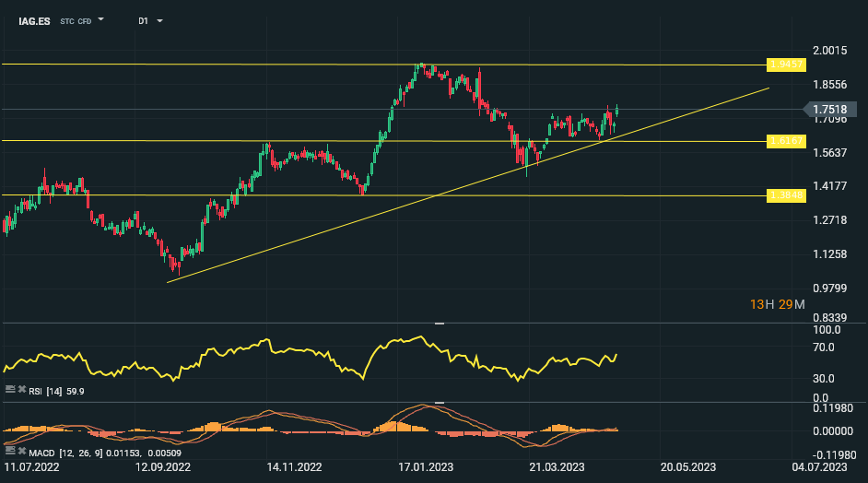The height and width of the screenshot is (483, 868).
Task: Select the 1.3848 support level label
Action: click(x=786, y=195)
